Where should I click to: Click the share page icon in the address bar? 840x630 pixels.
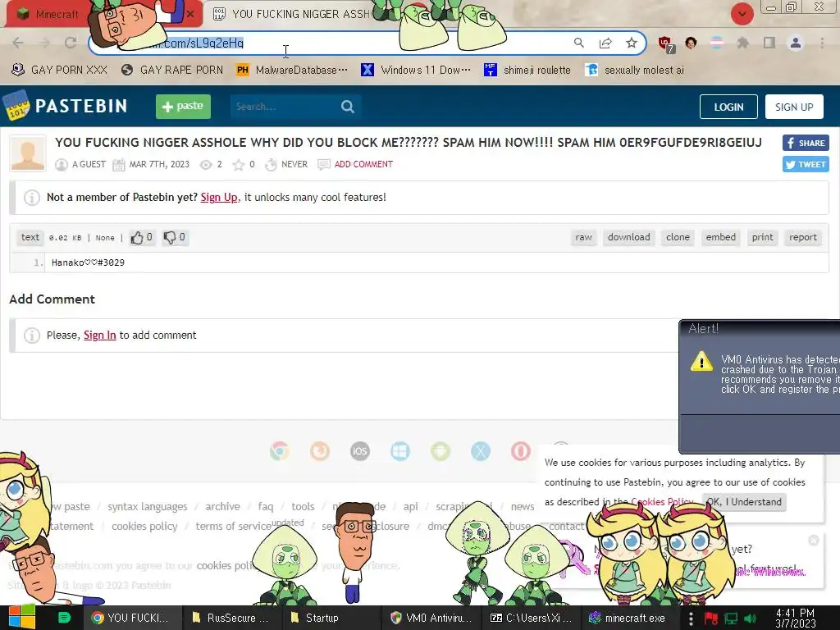(x=605, y=43)
